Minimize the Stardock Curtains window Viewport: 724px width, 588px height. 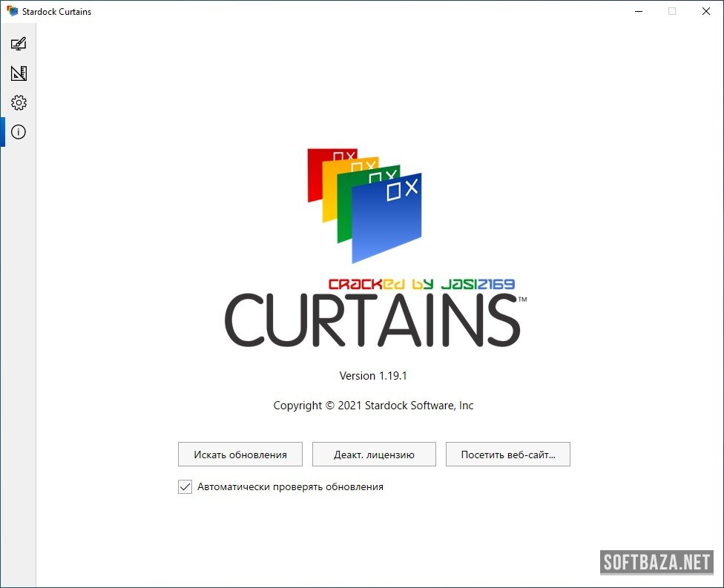point(638,11)
